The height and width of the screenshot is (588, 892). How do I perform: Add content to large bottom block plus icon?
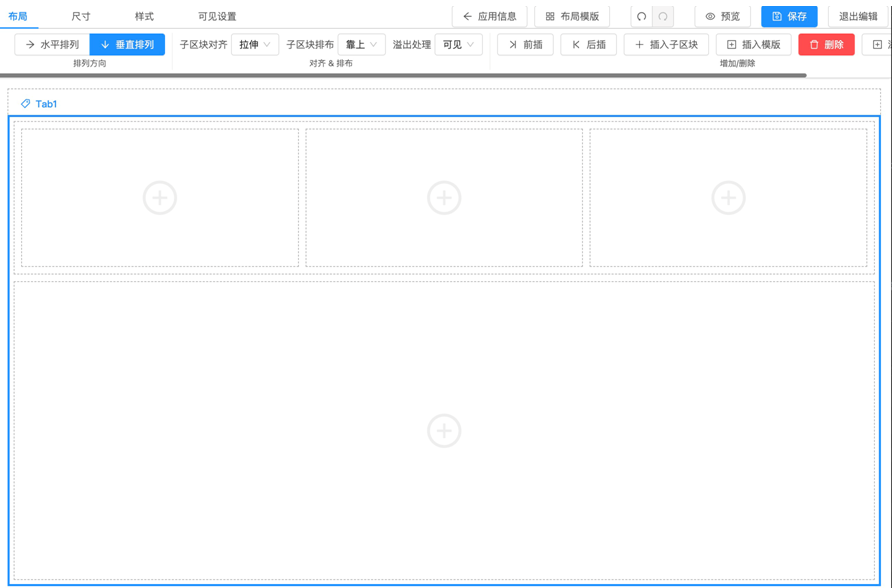[x=444, y=430]
